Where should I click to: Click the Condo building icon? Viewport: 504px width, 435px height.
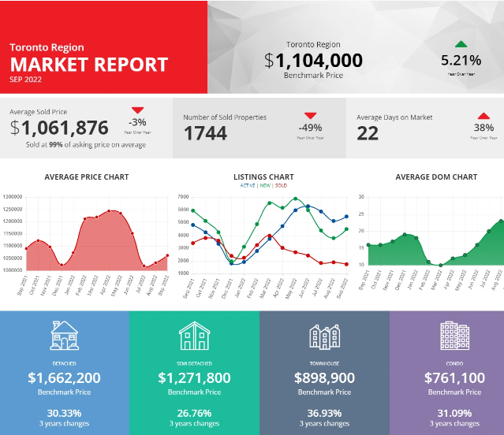(454, 336)
